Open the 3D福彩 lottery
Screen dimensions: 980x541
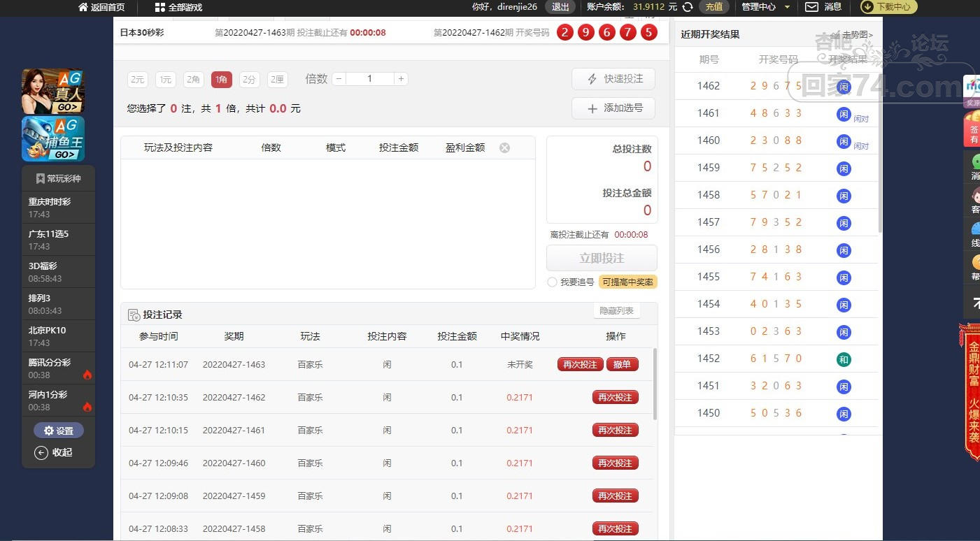59,272
